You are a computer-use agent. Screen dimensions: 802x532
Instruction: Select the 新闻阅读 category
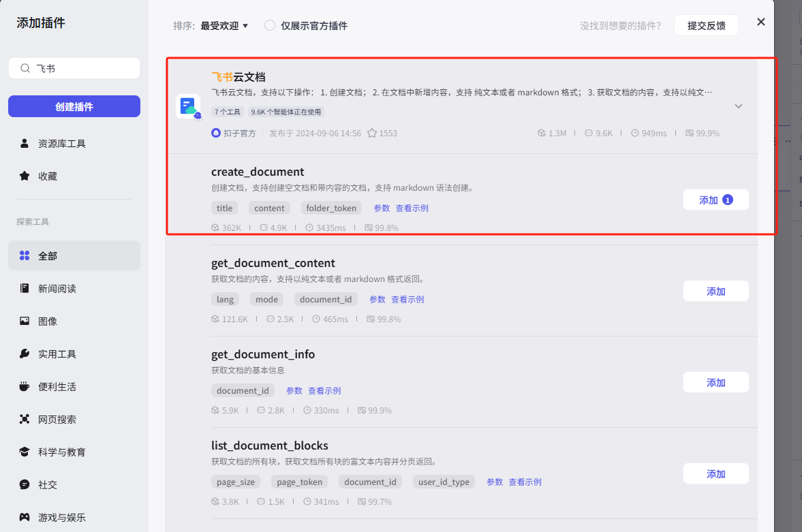pyautogui.click(x=74, y=288)
